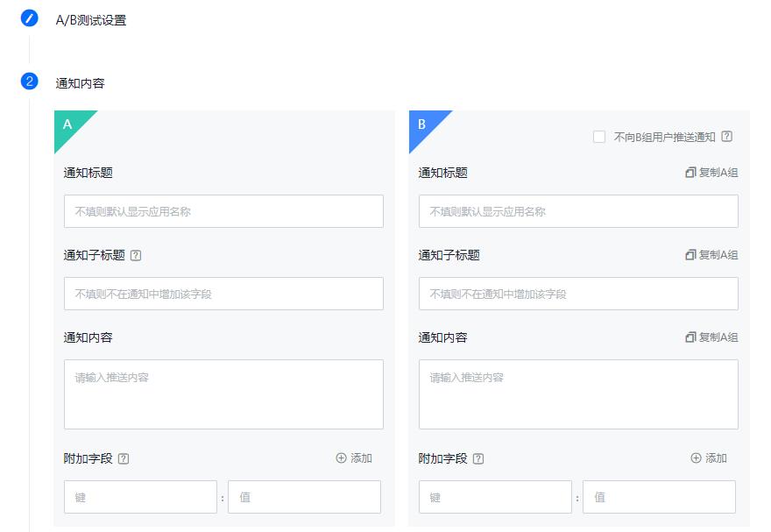Click the step 2 circle for 通知内容
771x532 pixels.
(29, 82)
